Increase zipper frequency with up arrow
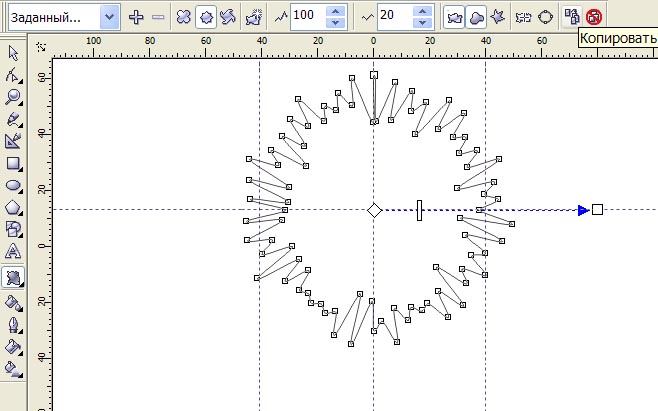The image size is (658, 411). tap(423, 11)
